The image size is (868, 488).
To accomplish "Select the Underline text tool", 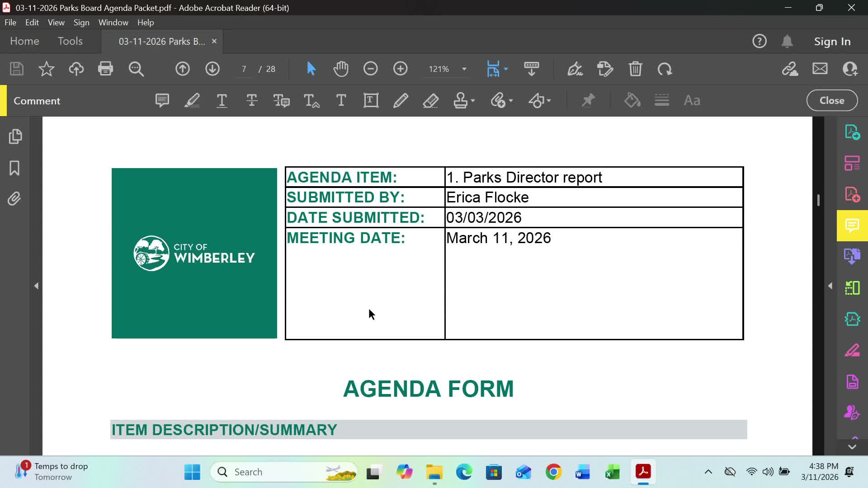I will pos(222,100).
